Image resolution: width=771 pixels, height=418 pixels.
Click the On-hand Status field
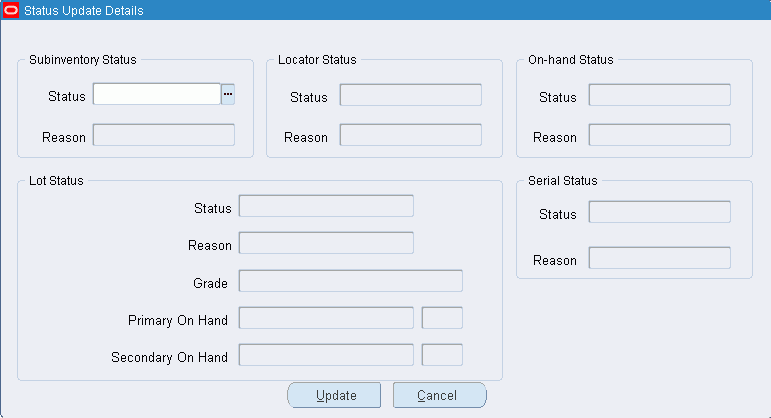pos(659,95)
